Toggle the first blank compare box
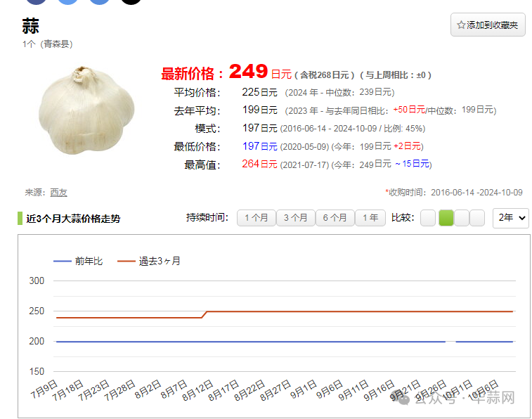Image resolution: width=532 pixels, height=419 pixels. click(428, 218)
